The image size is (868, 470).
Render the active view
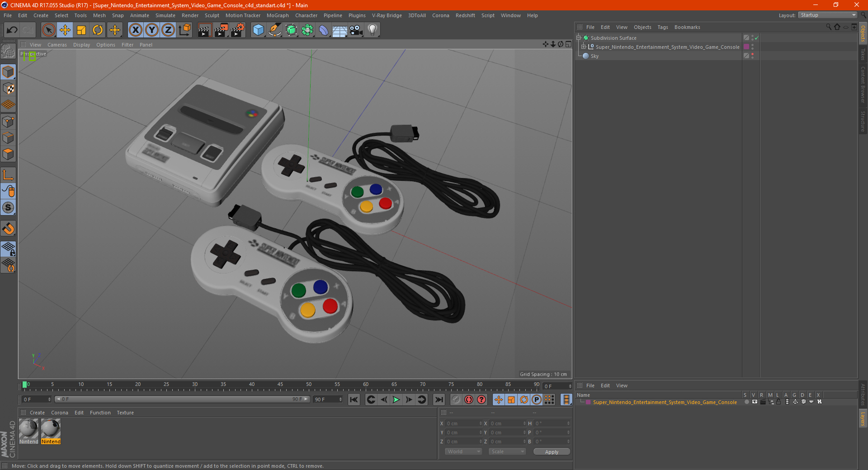[204, 30]
